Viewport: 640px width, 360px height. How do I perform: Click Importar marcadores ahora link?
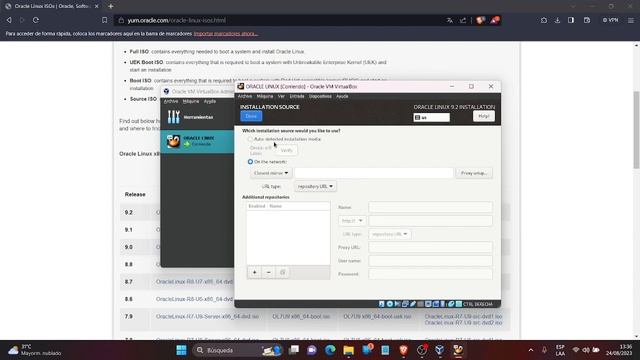click(x=225, y=33)
